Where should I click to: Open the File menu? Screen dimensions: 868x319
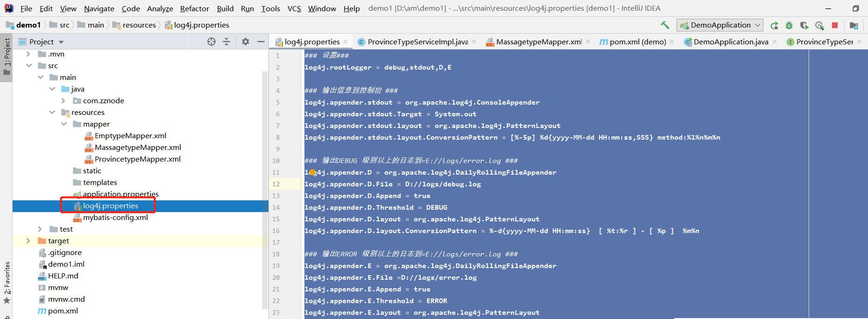[x=26, y=8]
